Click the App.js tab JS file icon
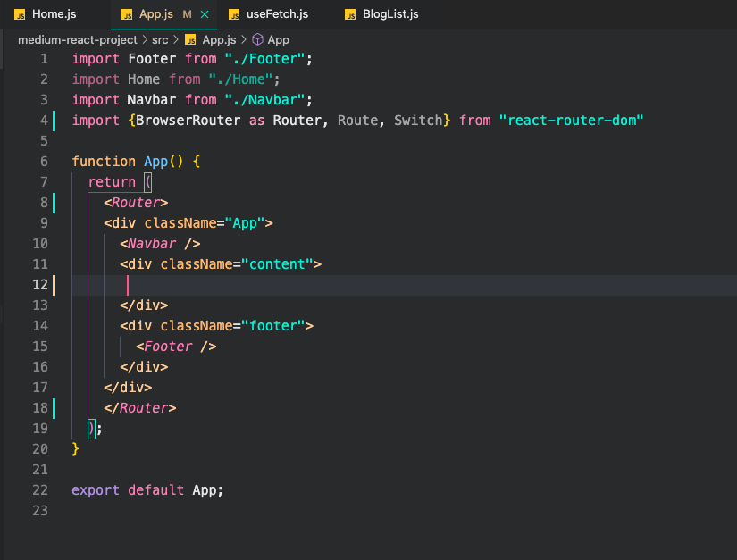 (127, 14)
